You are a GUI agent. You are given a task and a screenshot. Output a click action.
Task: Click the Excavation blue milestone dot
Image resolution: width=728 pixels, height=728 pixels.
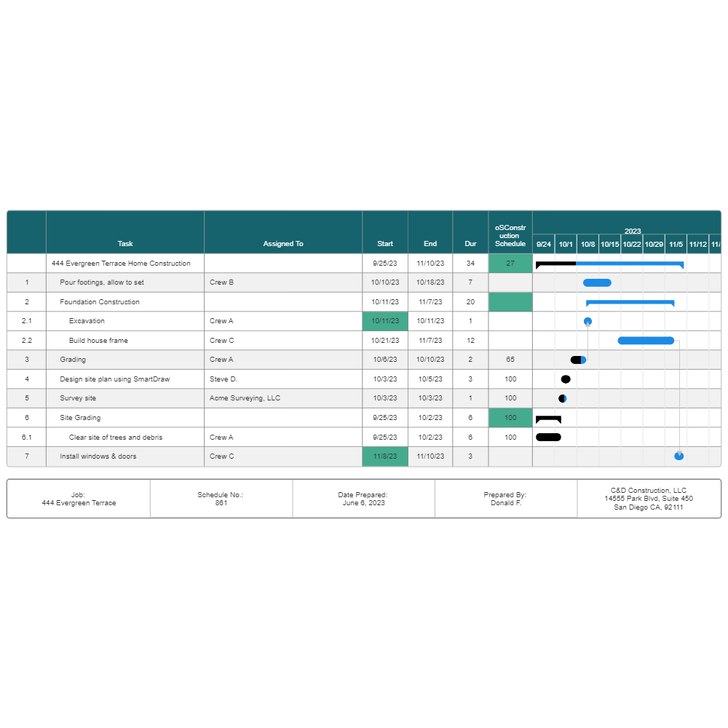(587, 321)
